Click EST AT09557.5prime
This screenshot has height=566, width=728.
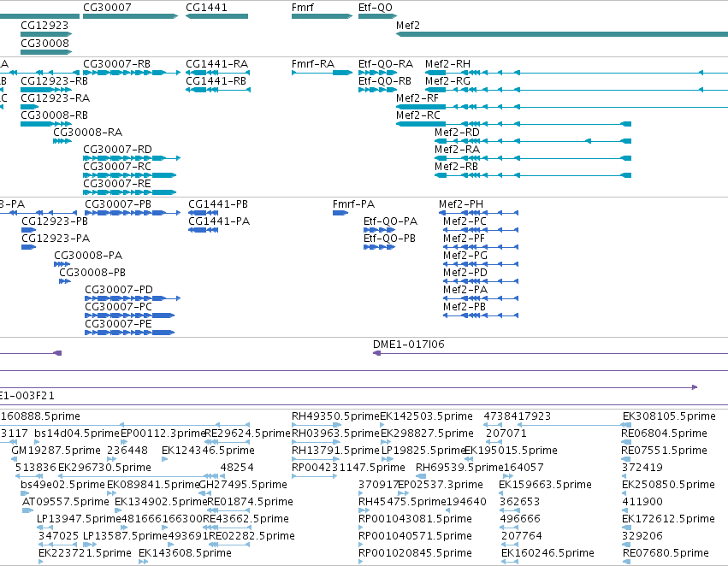(66, 502)
